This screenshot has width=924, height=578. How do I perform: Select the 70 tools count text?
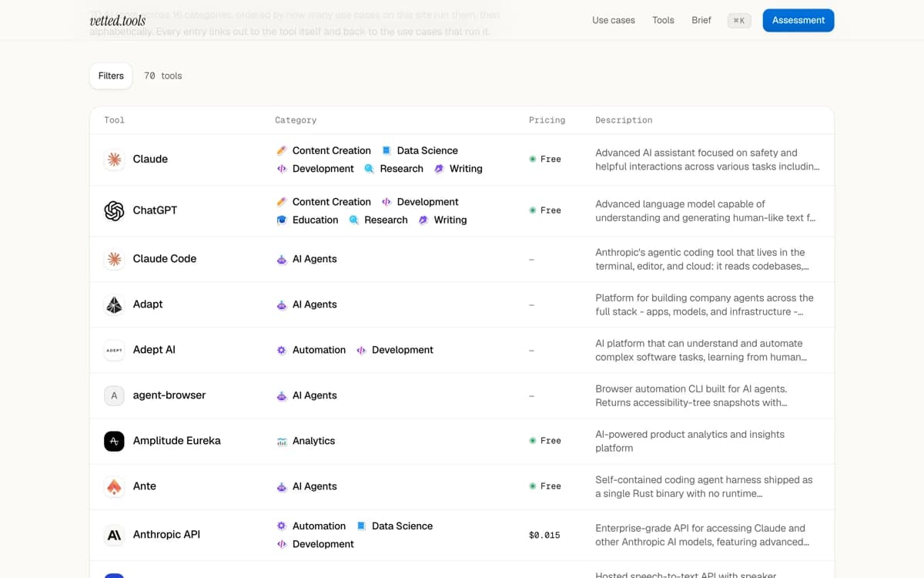click(x=163, y=76)
